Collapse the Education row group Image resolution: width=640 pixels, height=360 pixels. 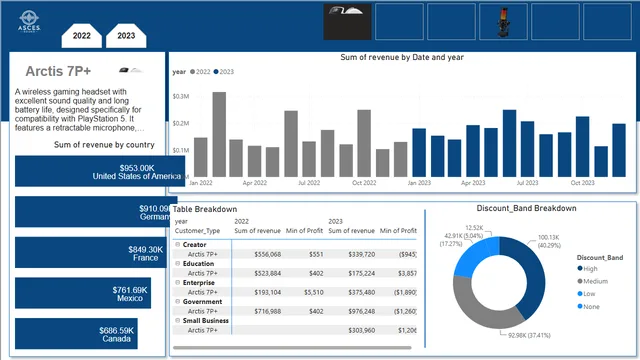(x=178, y=264)
